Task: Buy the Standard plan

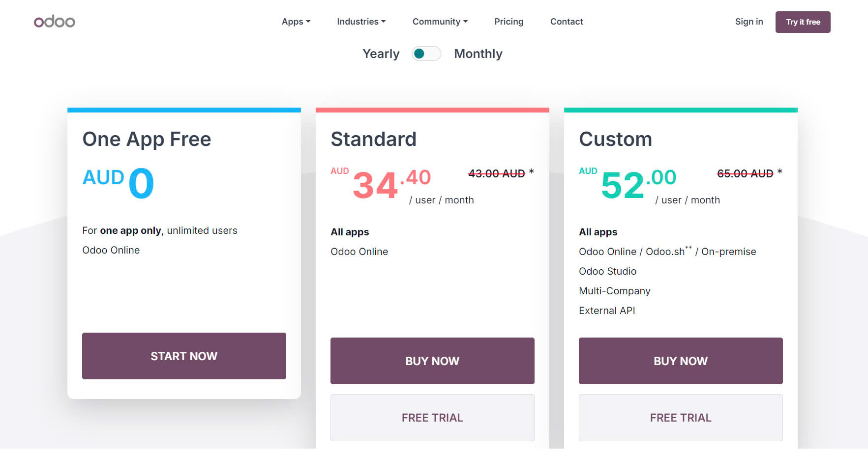Action: point(432,361)
